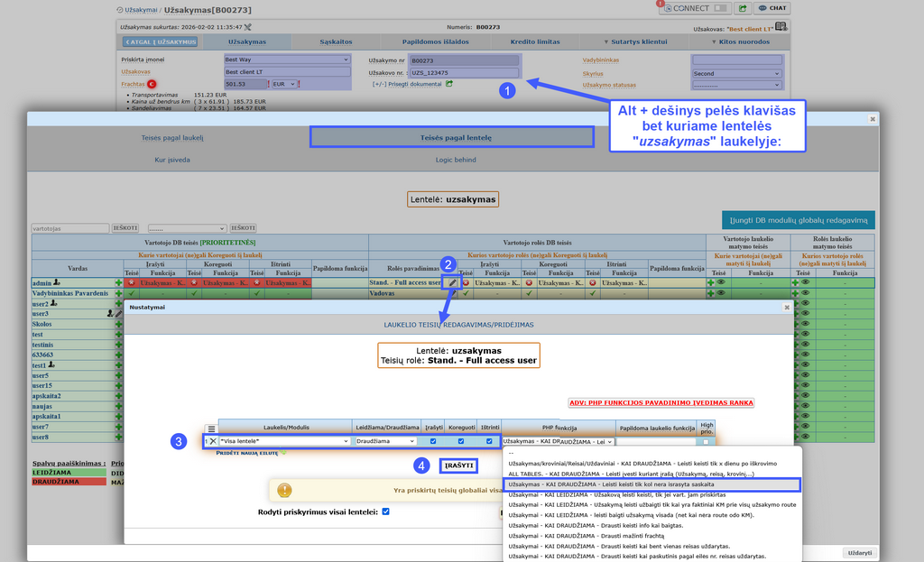This screenshot has height=562, width=924.
Task: Click the Uždaryti button
Action: click(x=860, y=553)
